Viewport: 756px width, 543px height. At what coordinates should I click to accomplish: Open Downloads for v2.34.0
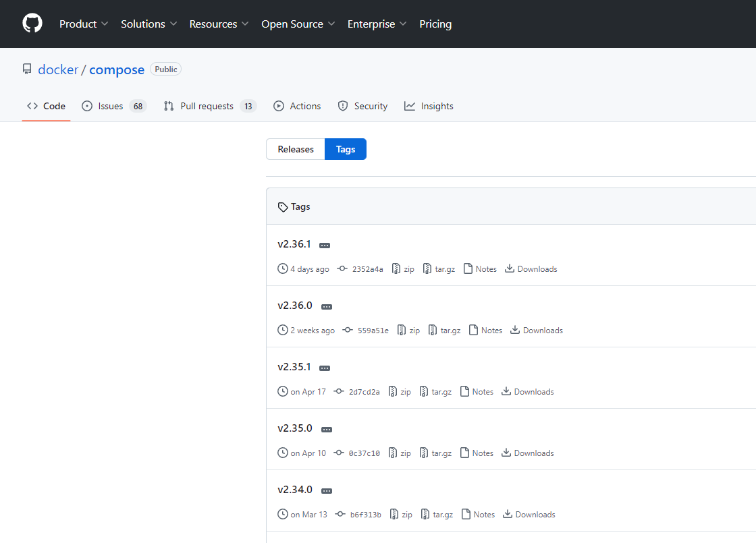(x=529, y=514)
